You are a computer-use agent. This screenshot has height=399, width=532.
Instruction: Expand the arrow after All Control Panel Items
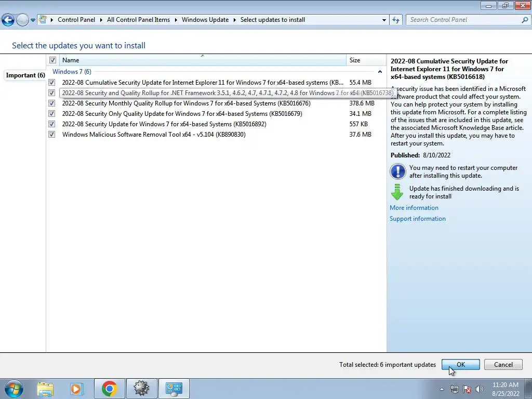176,20
